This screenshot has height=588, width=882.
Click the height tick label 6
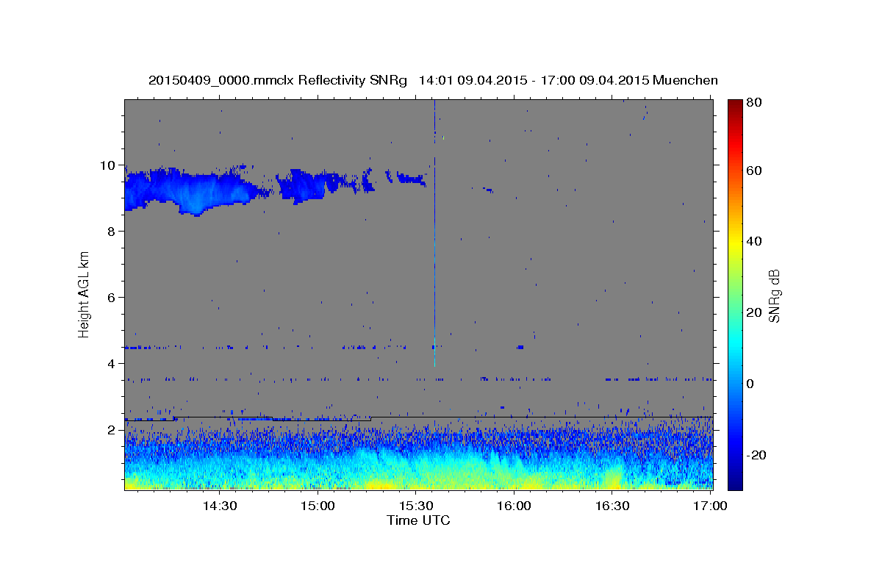pyautogui.click(x=113, y=298)
